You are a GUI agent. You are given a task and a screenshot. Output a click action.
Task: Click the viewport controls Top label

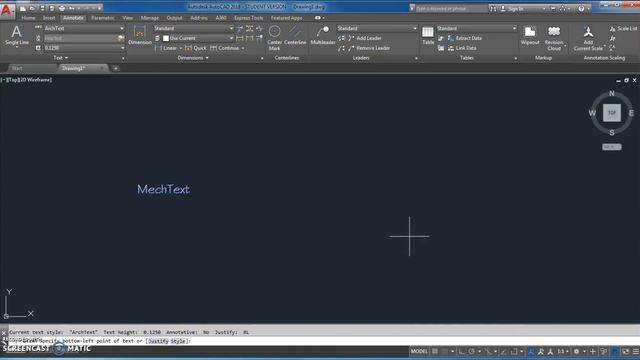[12, 80]
